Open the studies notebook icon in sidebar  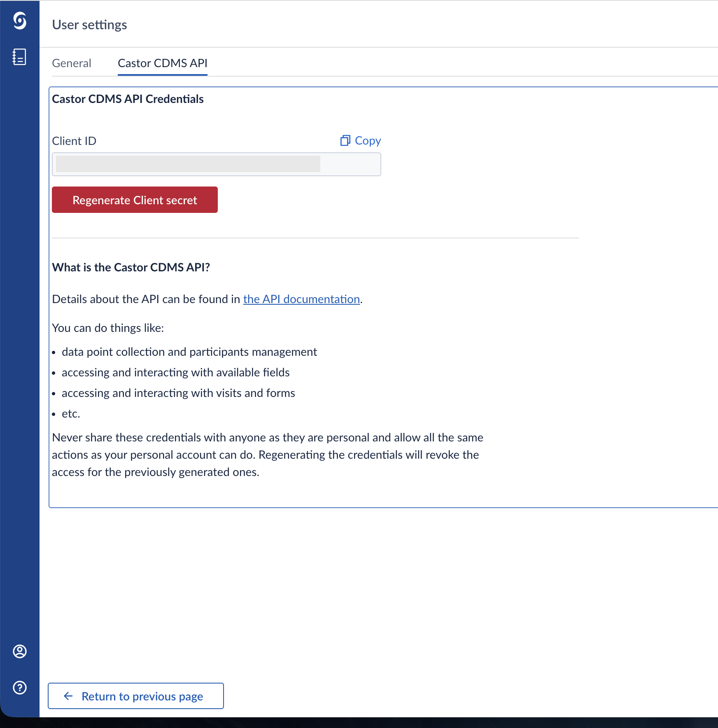pyautogui.click(x=19, y=57)
